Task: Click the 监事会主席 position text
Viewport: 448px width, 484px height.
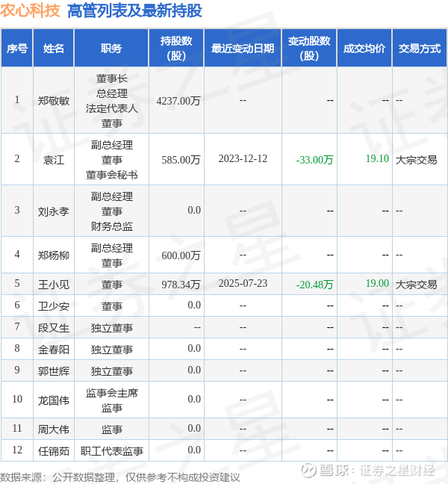Action: coord(112,393)
